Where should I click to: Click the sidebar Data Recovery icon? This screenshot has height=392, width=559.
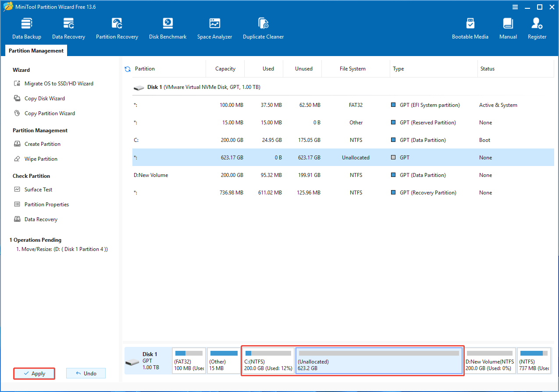click(17, 219)
